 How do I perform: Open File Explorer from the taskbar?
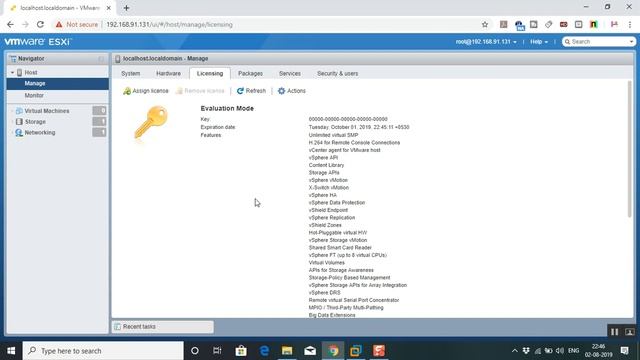click(287, 351)
